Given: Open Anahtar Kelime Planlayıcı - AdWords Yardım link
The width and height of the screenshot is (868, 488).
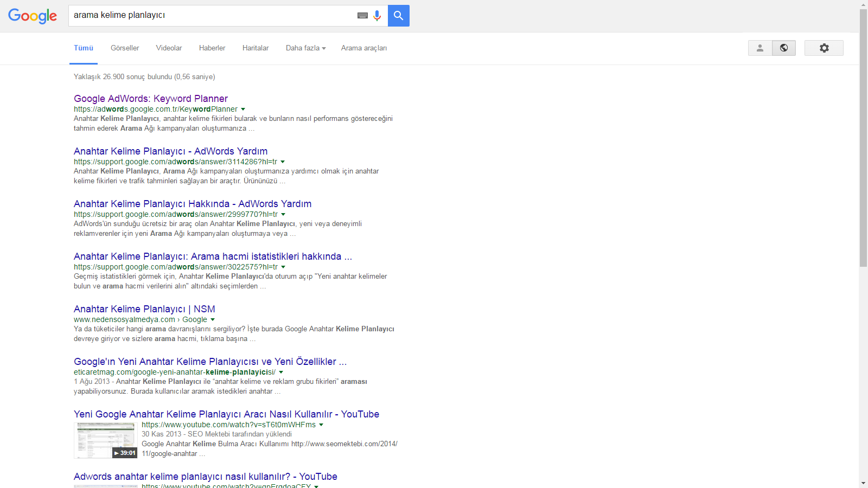Looking at the screenshot, I should pyautogui.click(x=170, y=151).
